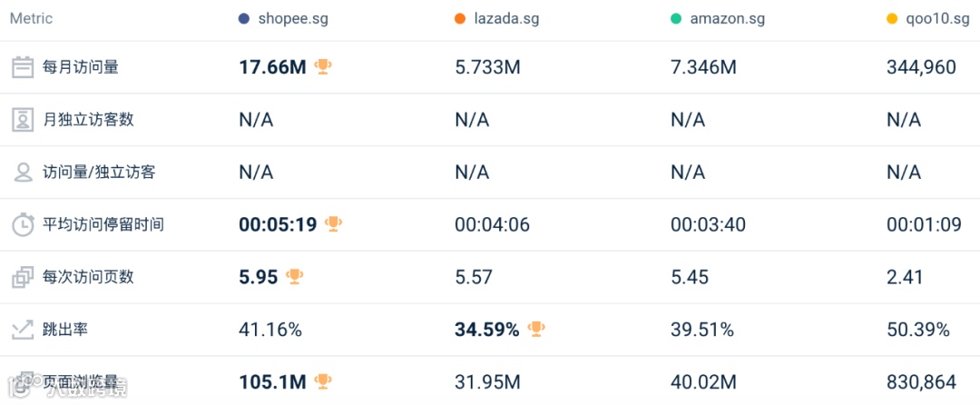Select the qoo10.sg column header

[x=938, y=19]
